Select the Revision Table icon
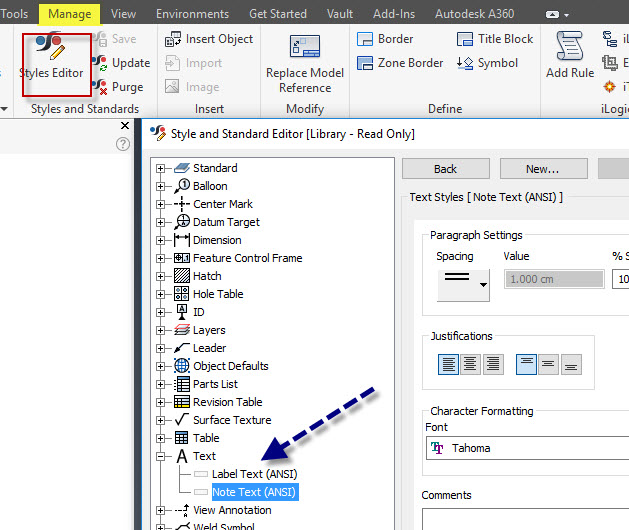This screenshot has width=629, height=530. pyautogui.click(x=182, y=402)
